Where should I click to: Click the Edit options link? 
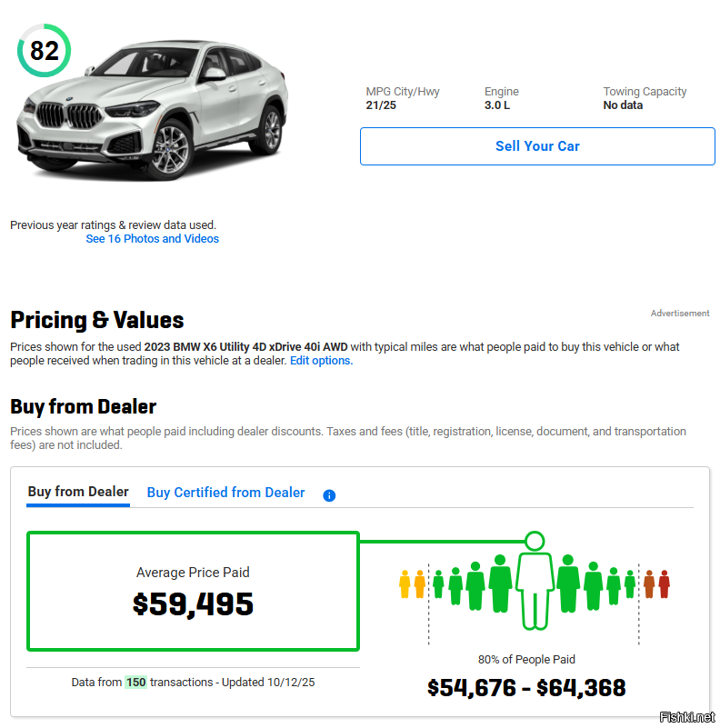(321, 361)
